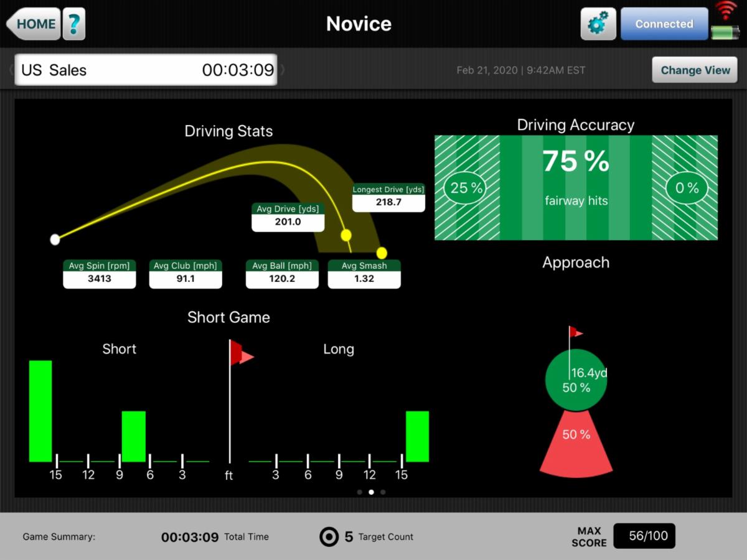Screen dimensions: 747x560
Task: Select the third page indicator dot
Action: 383,492
